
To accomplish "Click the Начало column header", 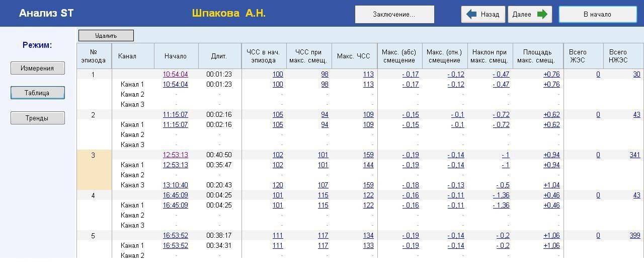I will [x=176, y=56].
